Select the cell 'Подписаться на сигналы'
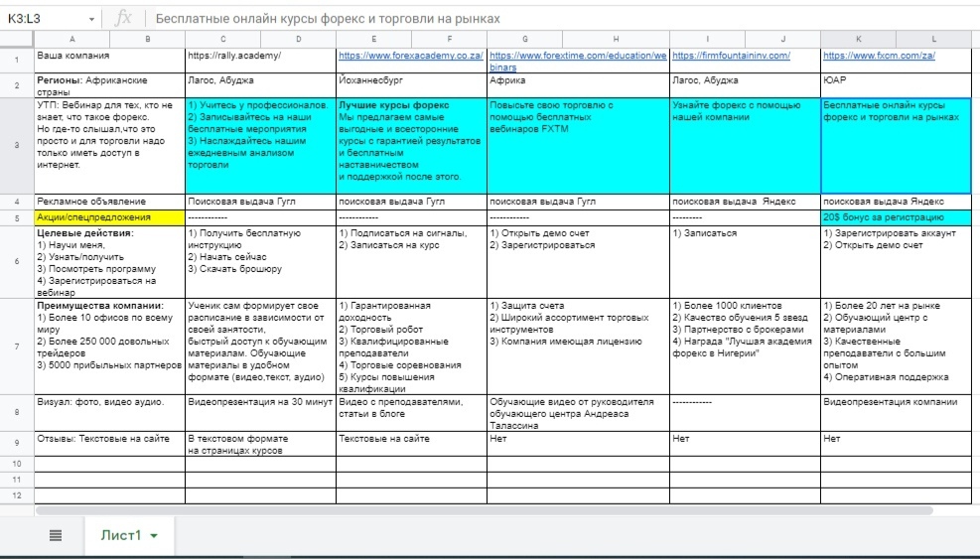Screen dimensions: 980x559 tap(411, 262)
